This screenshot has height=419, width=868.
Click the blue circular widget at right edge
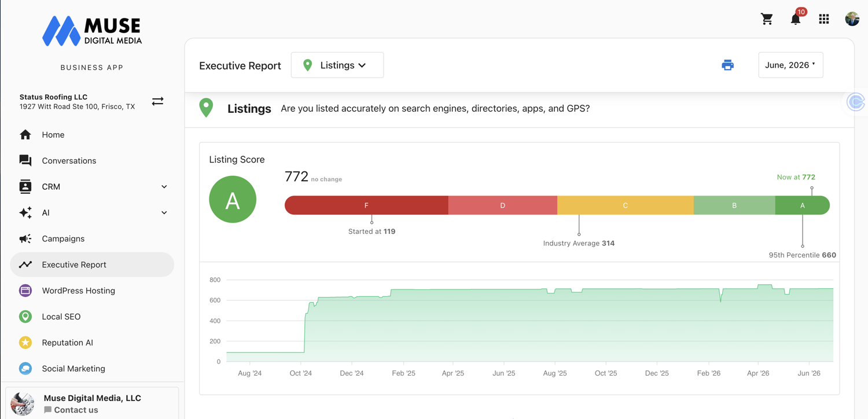tap(856, 102)
